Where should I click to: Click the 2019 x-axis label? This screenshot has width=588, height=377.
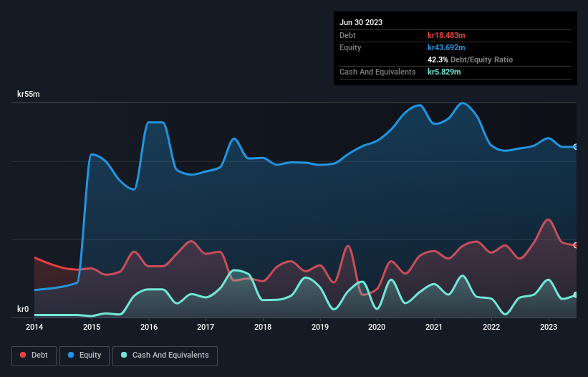click(320, 327)
